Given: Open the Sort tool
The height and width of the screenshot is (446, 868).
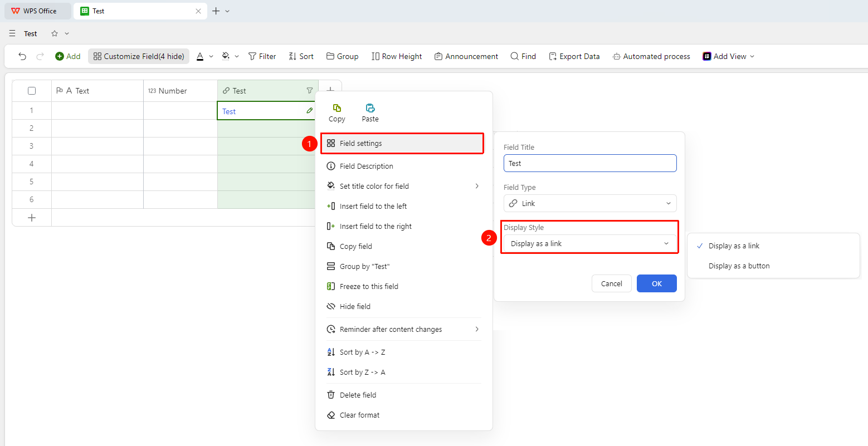Looking at the screenshot, I should point(301,56).
